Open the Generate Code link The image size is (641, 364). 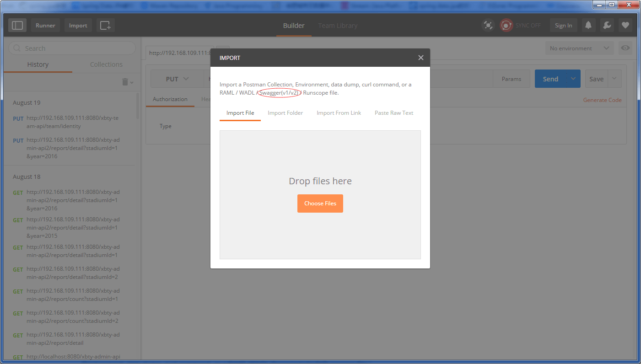[x=602, y=100]
